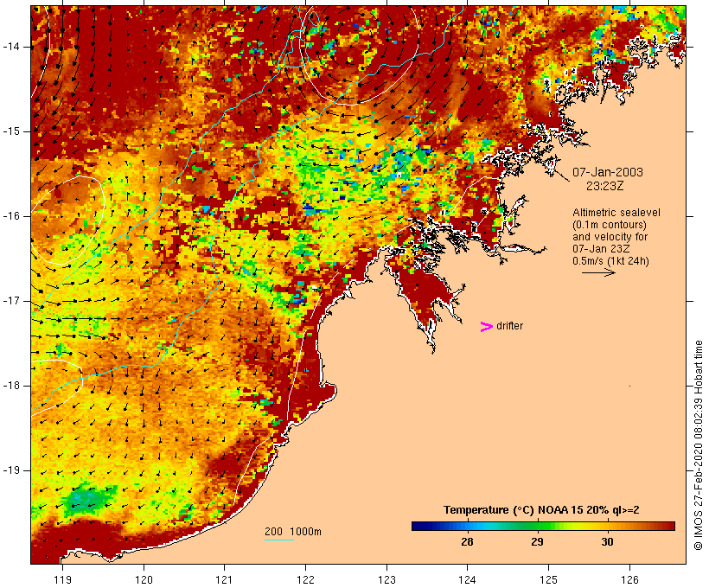The height and width of the screenshot is (588, 709).
Task: Click the longitude axis label '125'
Action: click(x=548, y=579)
